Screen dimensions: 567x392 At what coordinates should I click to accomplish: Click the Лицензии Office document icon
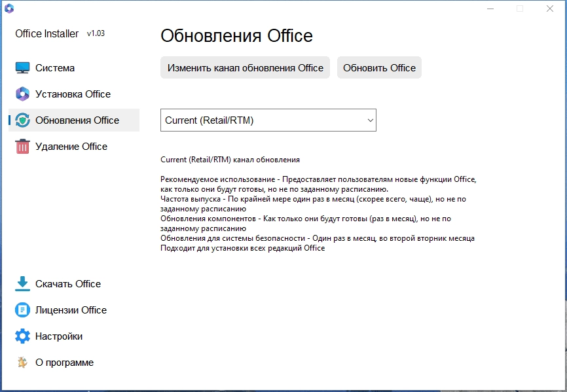[22, 310]
